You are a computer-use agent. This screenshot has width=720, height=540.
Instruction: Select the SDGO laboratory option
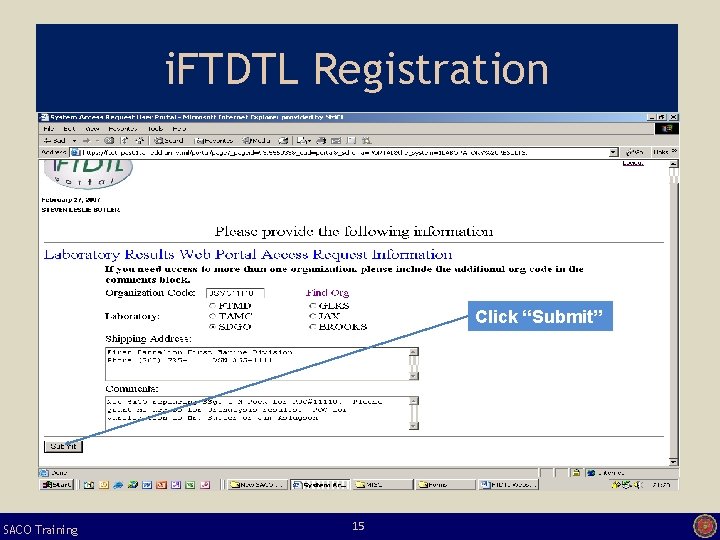pyautogui.click(x=212, y=327)
